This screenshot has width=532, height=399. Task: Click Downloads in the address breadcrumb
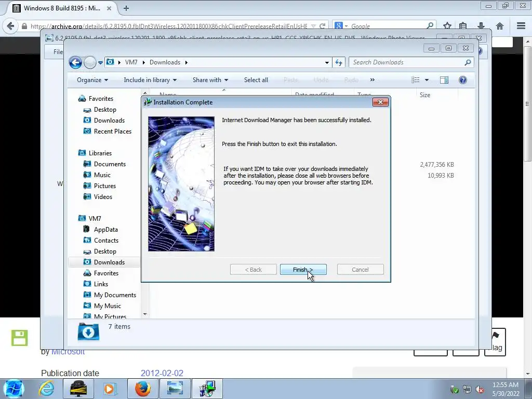[165, 62]
